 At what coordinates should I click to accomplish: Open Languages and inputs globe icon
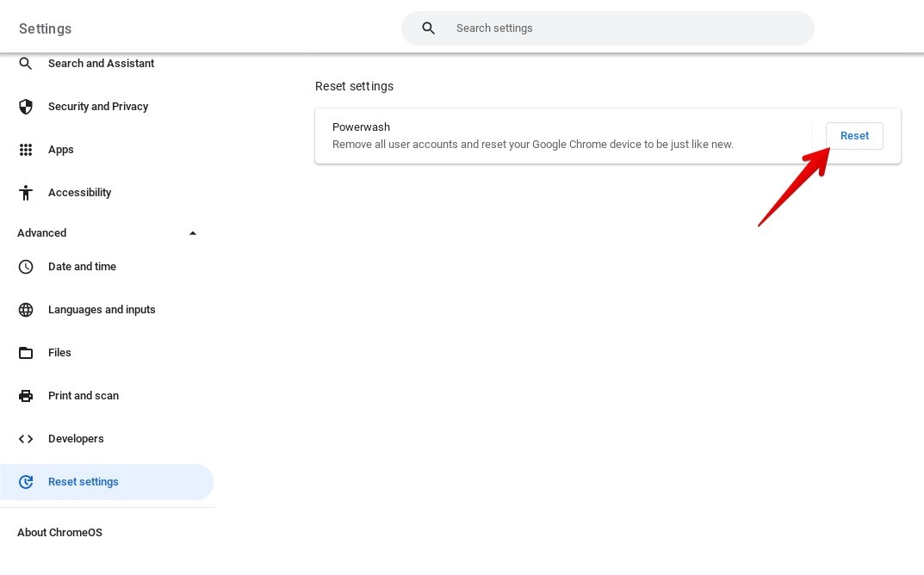click(26, 309)
